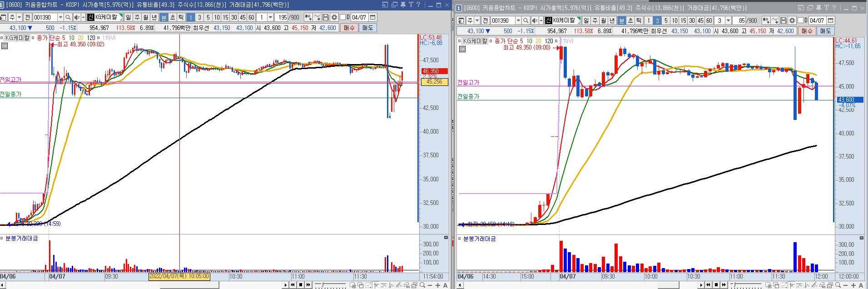Screen dimensions: 868x289
Task: Open 주 market type dropdown in right chart
Action: pyautogui.click(x=477, y=20)
